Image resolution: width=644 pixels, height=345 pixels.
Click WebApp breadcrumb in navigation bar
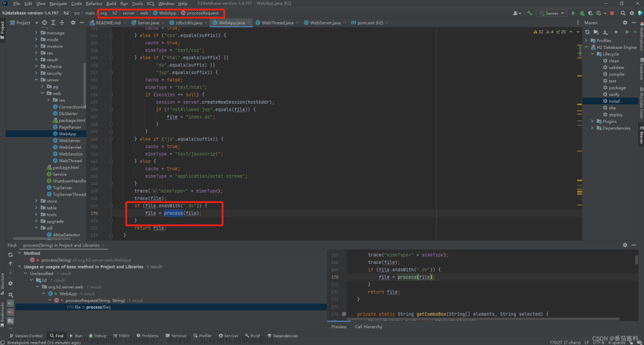point(165,13)
